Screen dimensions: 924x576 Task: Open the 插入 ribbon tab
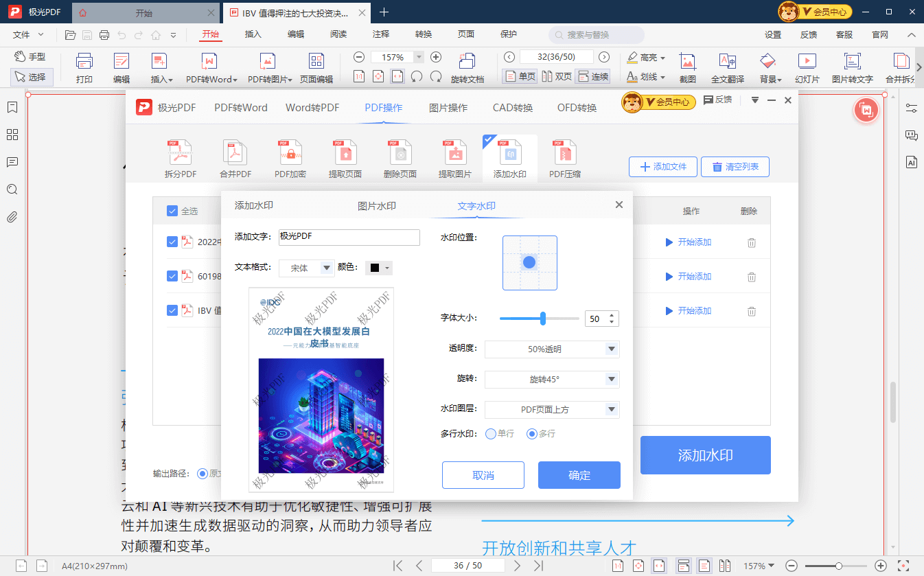252,33
